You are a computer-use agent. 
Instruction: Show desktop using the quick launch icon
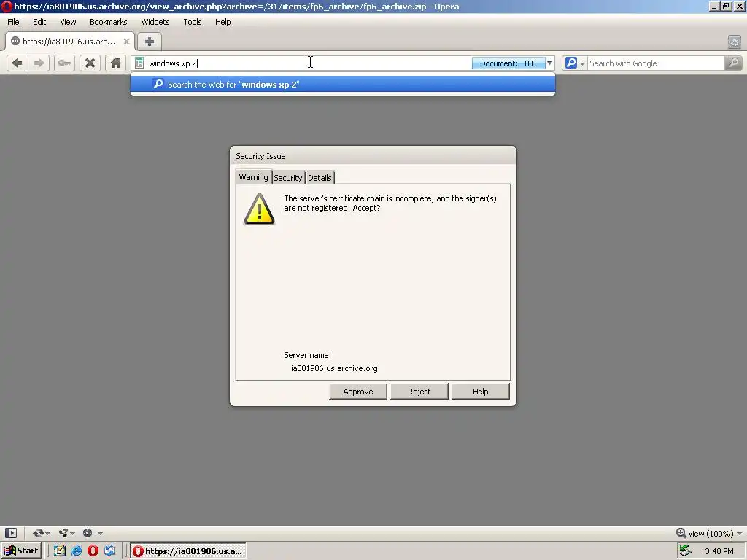click(x=60, y=551)
